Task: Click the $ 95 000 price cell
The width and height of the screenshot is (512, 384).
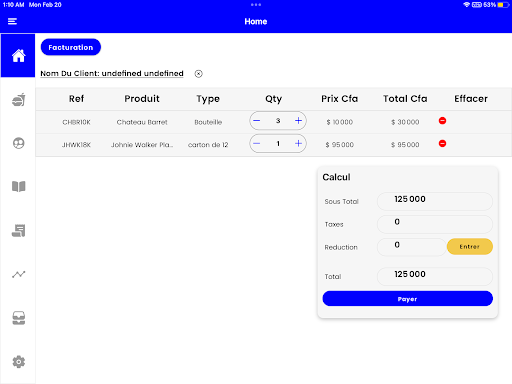Action: point(339,145)
